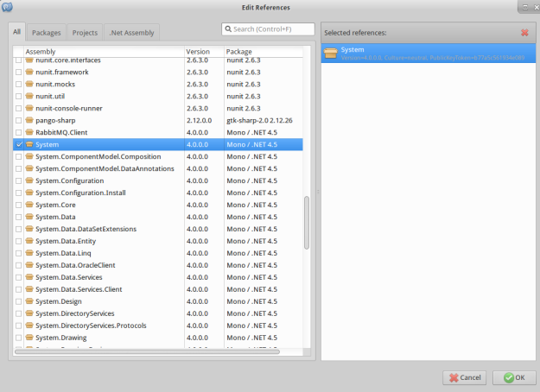This screenshot has width=540, height=392.
Task: Enable the RabbitMQ.Client checkbox
Action: coord(19,132)
